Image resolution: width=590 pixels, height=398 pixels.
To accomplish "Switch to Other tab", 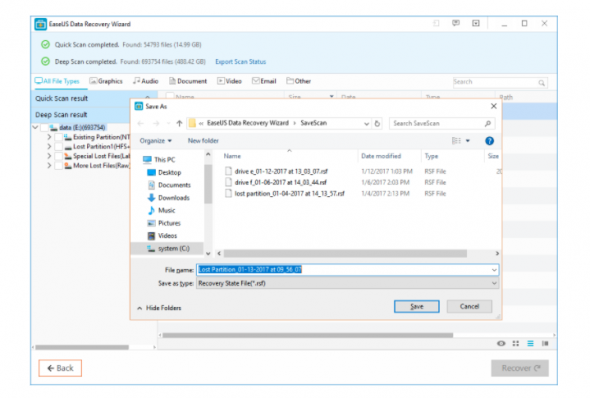I will point(298,81).
